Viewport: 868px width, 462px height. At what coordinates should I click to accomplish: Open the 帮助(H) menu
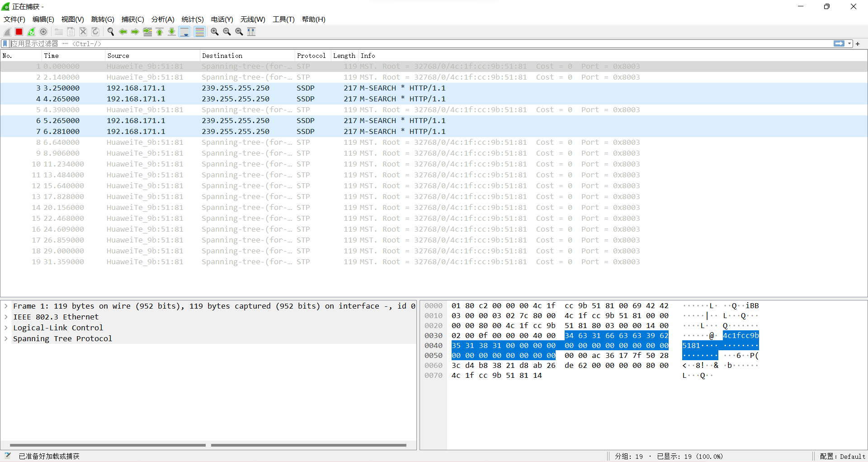[314, 19]
